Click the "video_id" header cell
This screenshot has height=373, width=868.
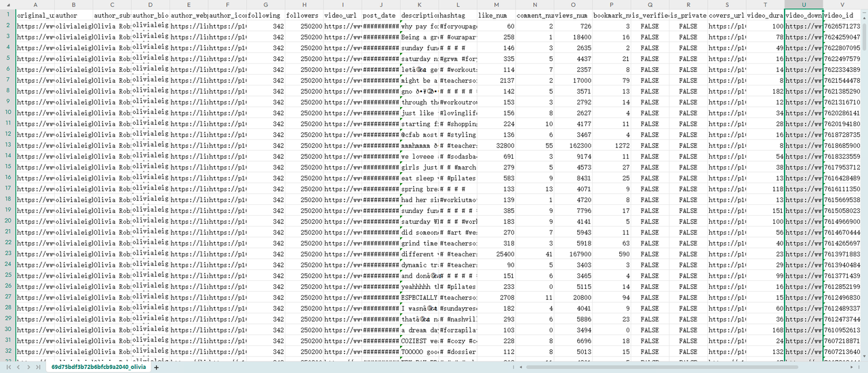[x=842, y=15]
